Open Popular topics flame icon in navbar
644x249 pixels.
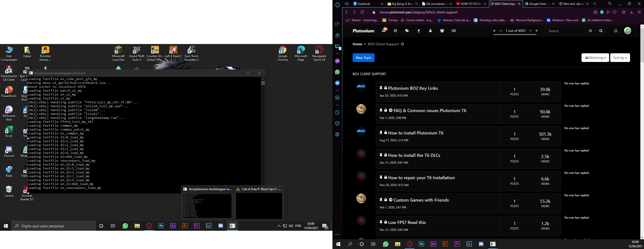coord(419,31)
